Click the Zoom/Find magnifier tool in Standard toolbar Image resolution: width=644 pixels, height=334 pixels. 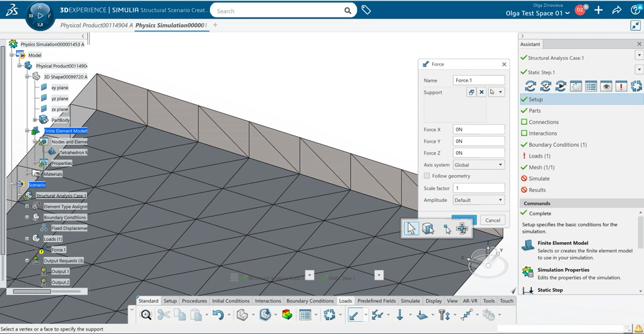point(146,315)
